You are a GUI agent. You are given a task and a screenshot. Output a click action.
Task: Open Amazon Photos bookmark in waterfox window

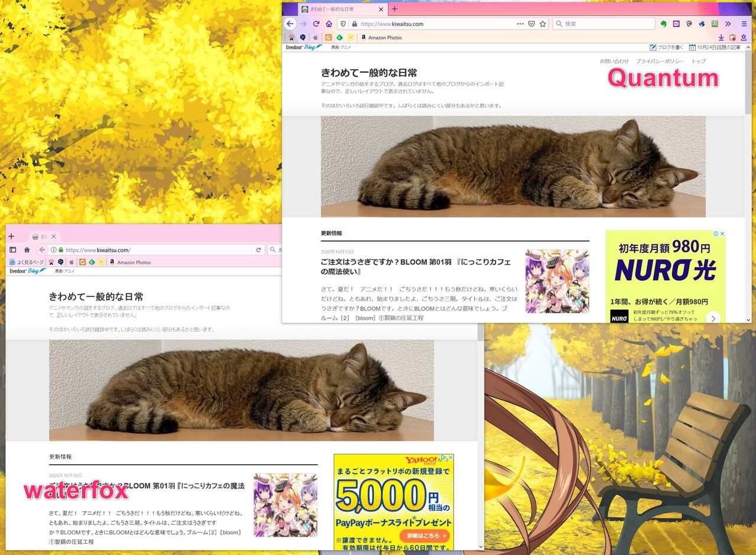point(130,262)
